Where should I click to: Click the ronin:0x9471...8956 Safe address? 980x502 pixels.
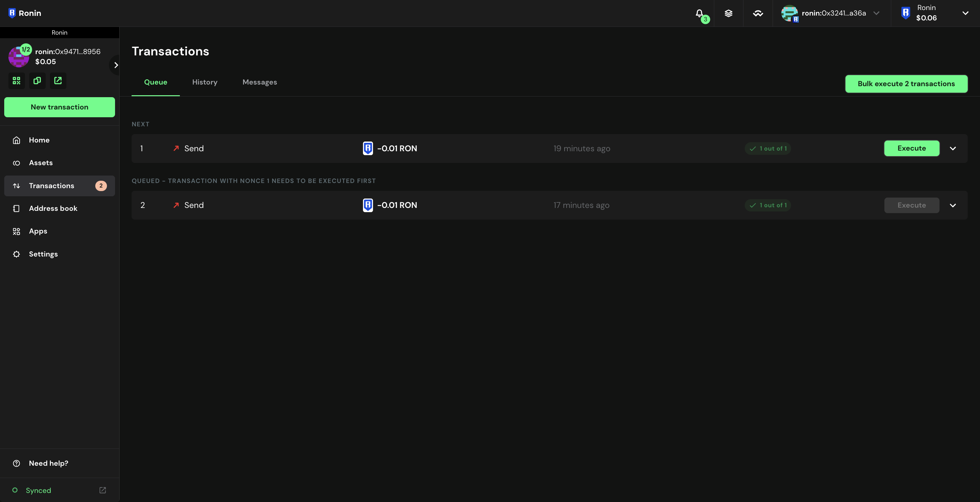pos(68,51)
